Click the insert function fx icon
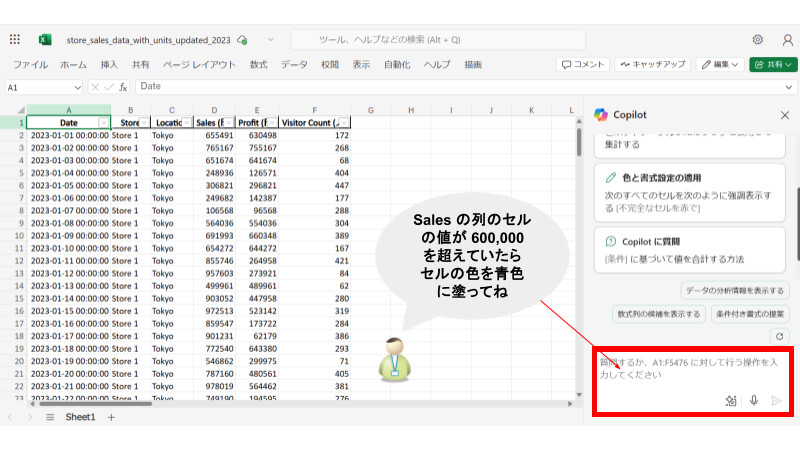This screenshot has height=450, width=800. click(x=121, y=87)
